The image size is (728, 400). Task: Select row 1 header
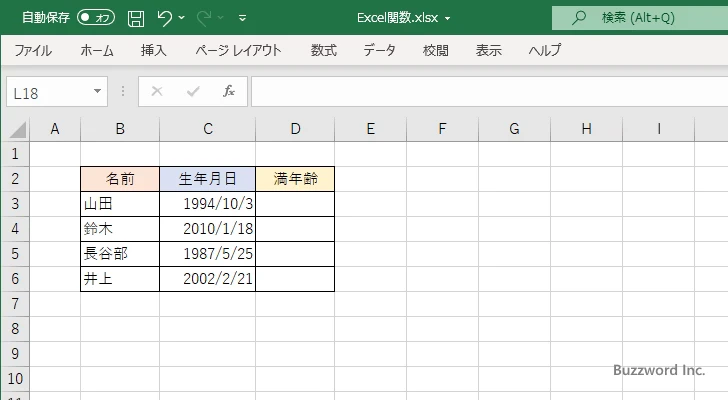pyautogui.click(x=15, y=154)
